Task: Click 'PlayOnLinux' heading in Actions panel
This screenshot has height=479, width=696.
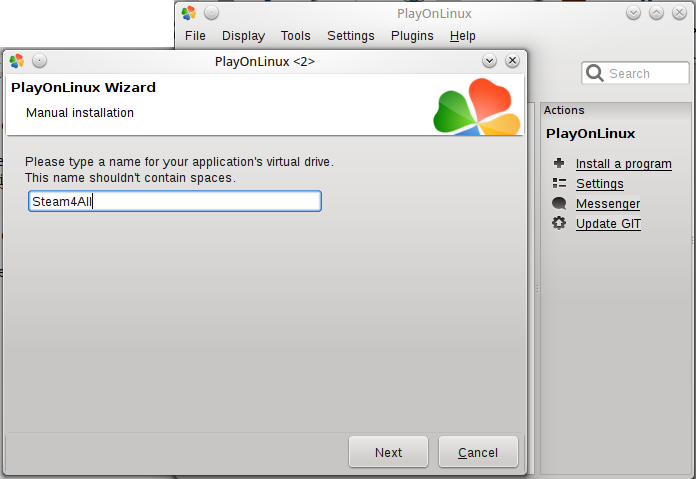Action: tap(590, 133)
